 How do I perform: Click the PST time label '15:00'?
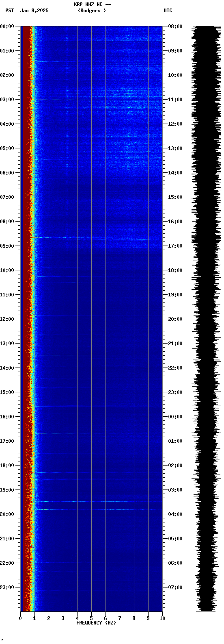pos(7,392)
